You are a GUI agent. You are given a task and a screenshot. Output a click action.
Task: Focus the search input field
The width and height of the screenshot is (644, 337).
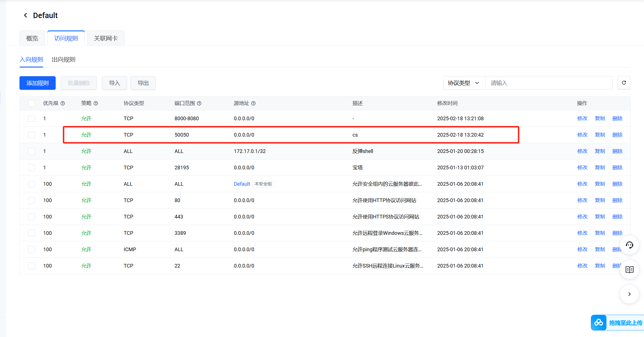[x=549, y=83]
